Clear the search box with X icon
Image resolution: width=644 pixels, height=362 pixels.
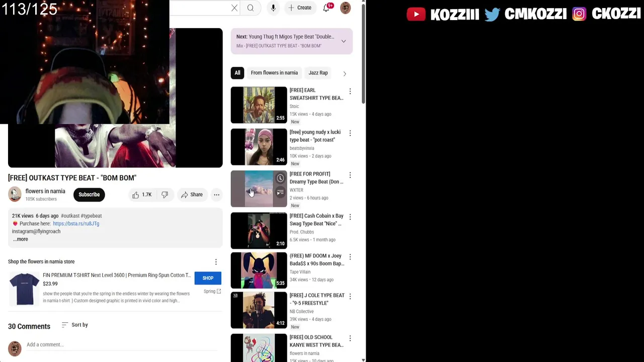234,8
